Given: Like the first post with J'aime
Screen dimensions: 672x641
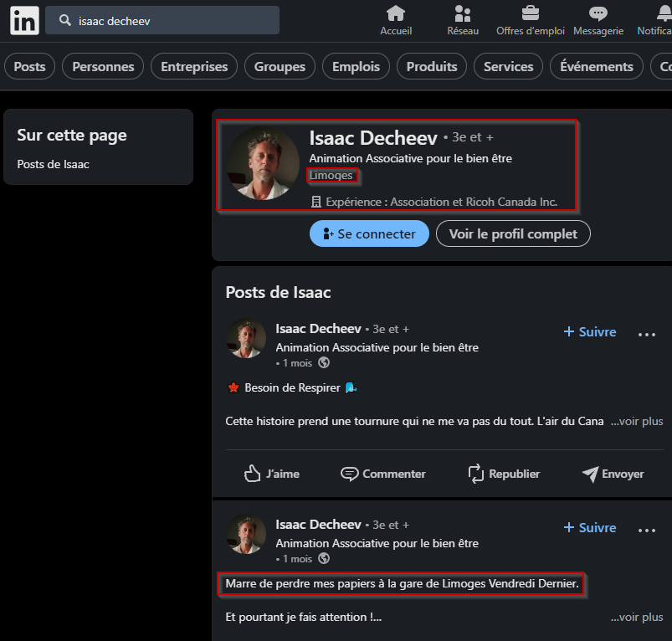Looking at the screenshot, I should click(271, 474).
